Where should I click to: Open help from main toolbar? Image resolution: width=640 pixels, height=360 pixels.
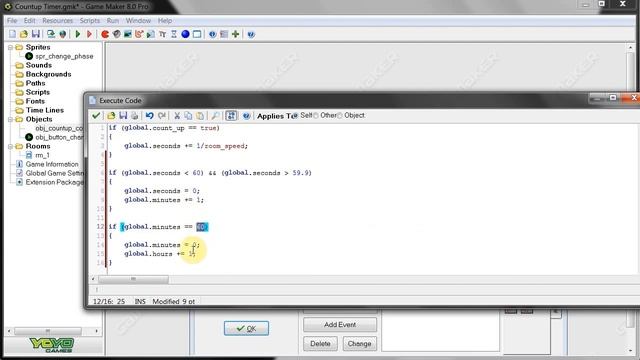click(251, 34)
